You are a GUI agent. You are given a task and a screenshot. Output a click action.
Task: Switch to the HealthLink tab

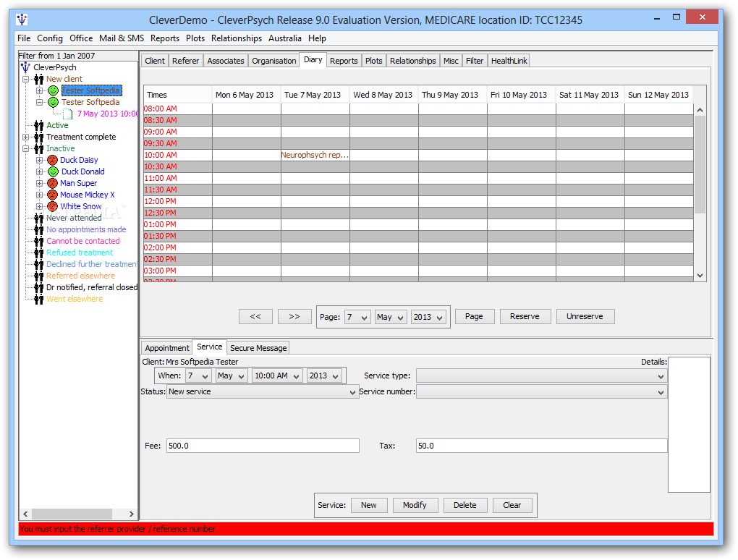click(x=509, y=61)
